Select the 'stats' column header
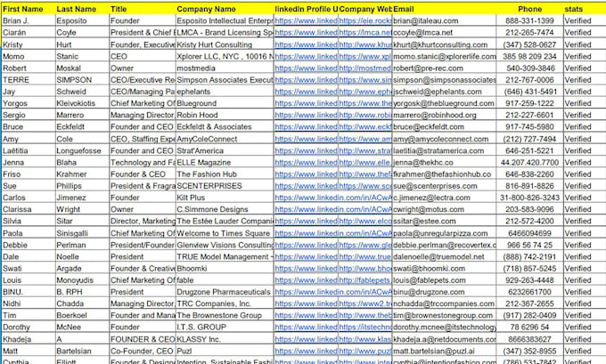The height and width of the screenshot is (364, 606). pos(585,9)
